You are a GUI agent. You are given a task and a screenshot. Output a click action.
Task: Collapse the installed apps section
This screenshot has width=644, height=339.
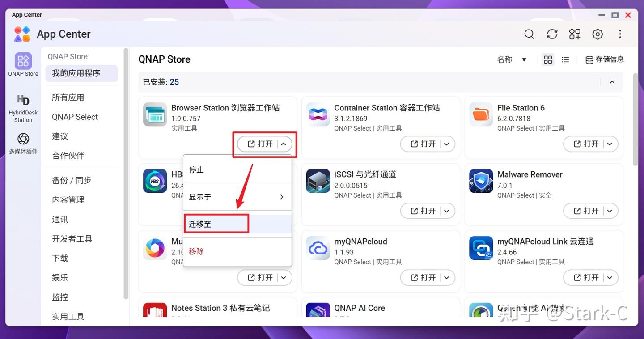point(612,82)
